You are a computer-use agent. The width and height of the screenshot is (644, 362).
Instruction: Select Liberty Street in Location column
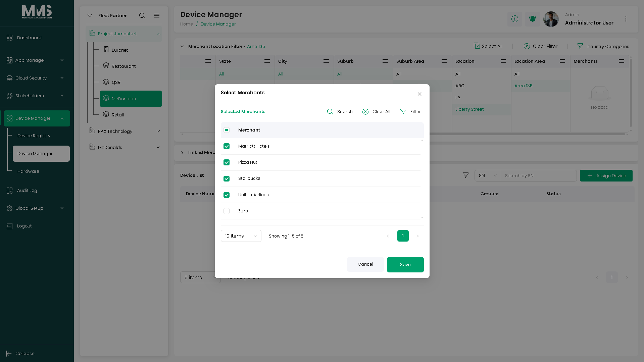[469, 109]
